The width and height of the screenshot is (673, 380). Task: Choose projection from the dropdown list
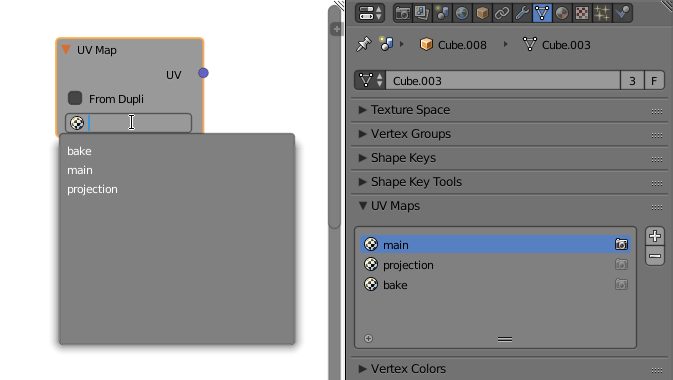coord(92,189)
